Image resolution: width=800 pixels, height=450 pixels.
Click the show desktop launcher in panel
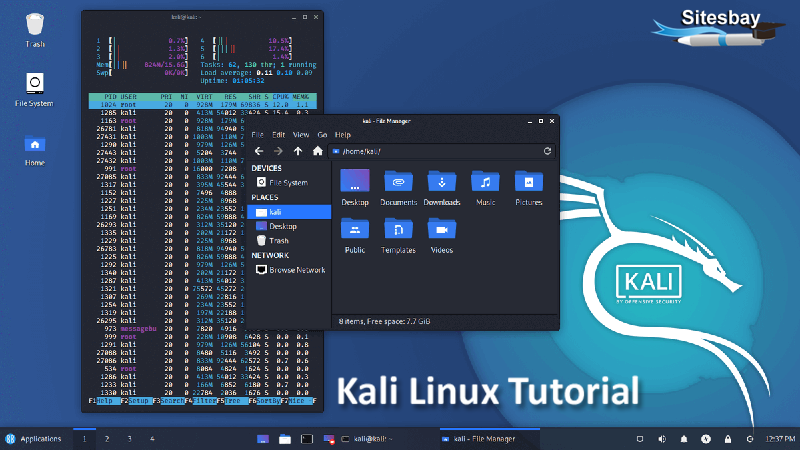263,439
